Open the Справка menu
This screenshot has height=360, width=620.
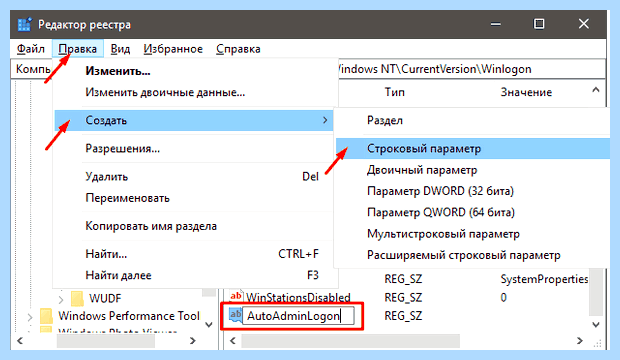(238, 49)
